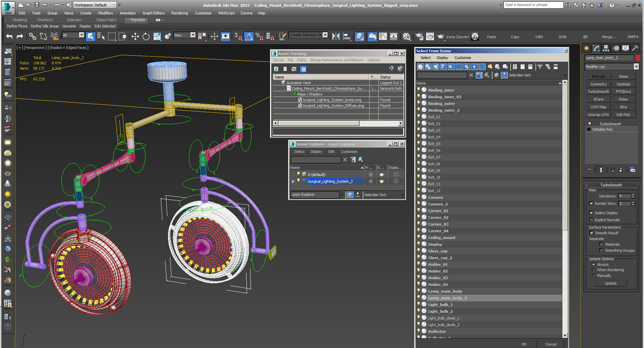Viewport: 644px width, 348px height.
Task: Open the Workspace Default dropdown
Action: point(95,5)
